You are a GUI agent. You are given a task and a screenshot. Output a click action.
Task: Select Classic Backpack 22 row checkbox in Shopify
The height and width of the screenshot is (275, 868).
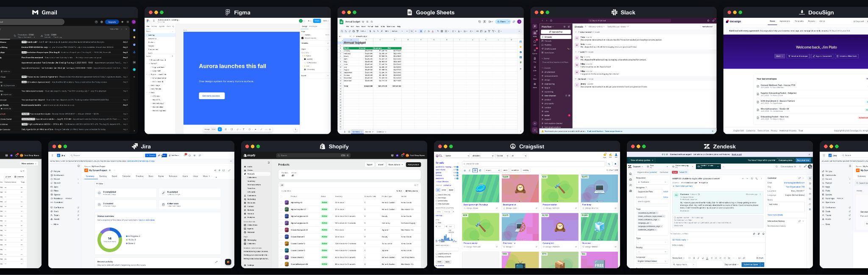tap(281, 230)
